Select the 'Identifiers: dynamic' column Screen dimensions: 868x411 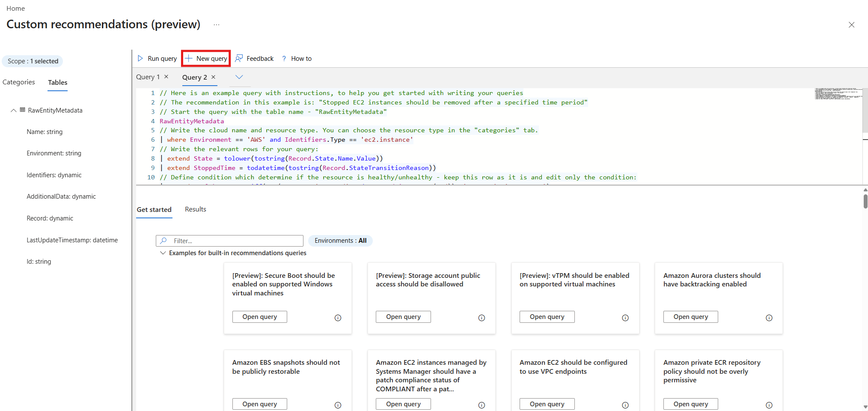(54, 175)
